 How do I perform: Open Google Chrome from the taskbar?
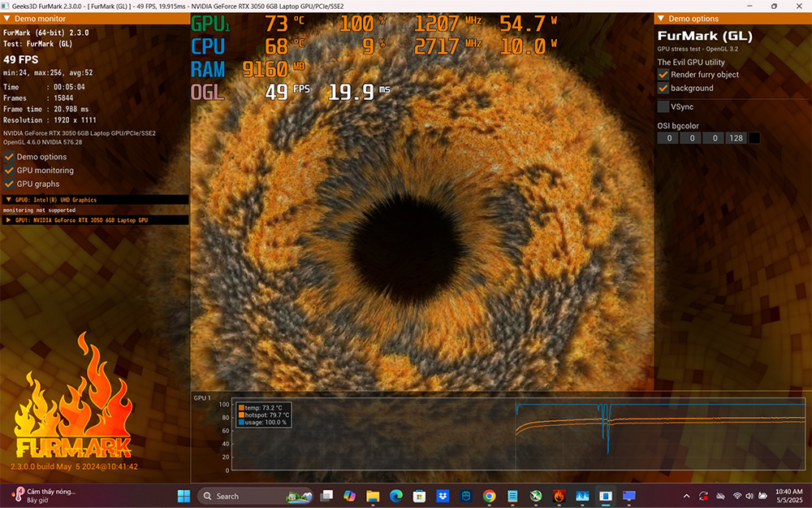[489, 496]
